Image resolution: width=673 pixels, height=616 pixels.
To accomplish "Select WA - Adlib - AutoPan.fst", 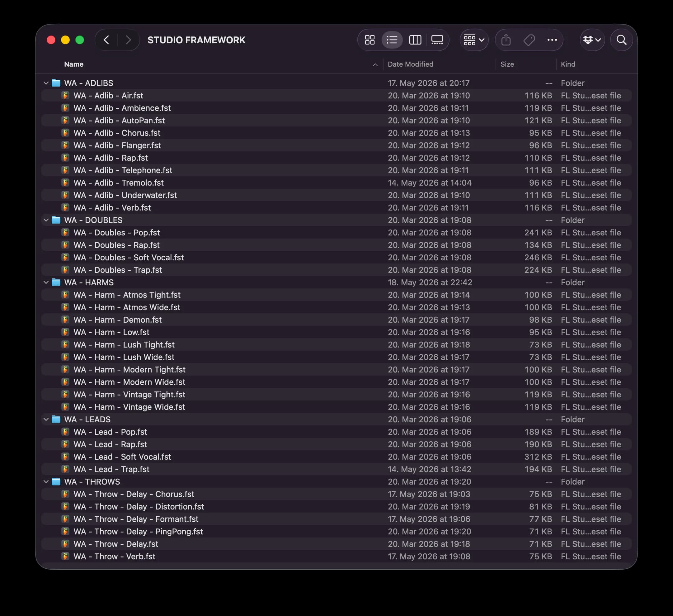I will tap(336, 120).
